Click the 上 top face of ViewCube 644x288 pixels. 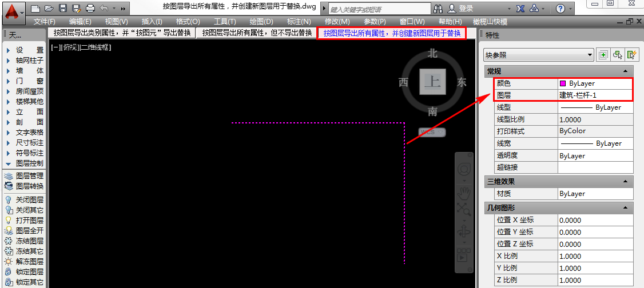point(432,82)
